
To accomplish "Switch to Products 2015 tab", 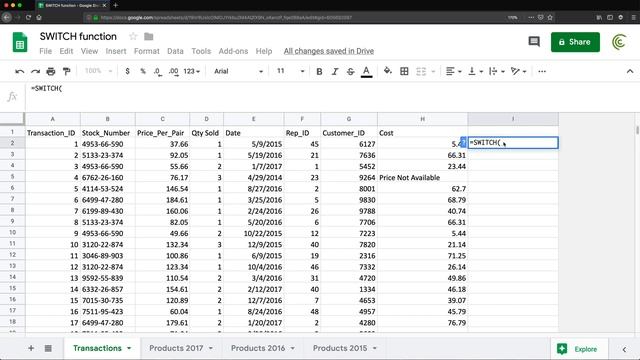I will (x=340, y=348).
